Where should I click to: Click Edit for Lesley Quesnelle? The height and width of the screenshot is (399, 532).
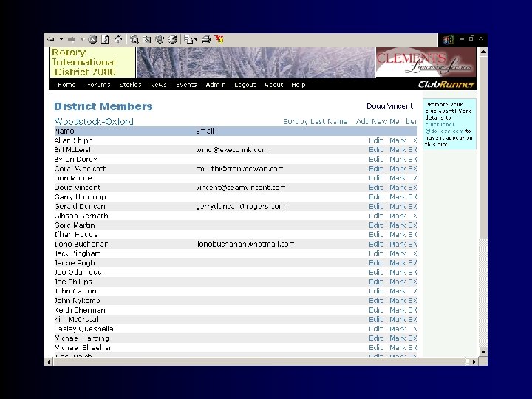[375, 329]
